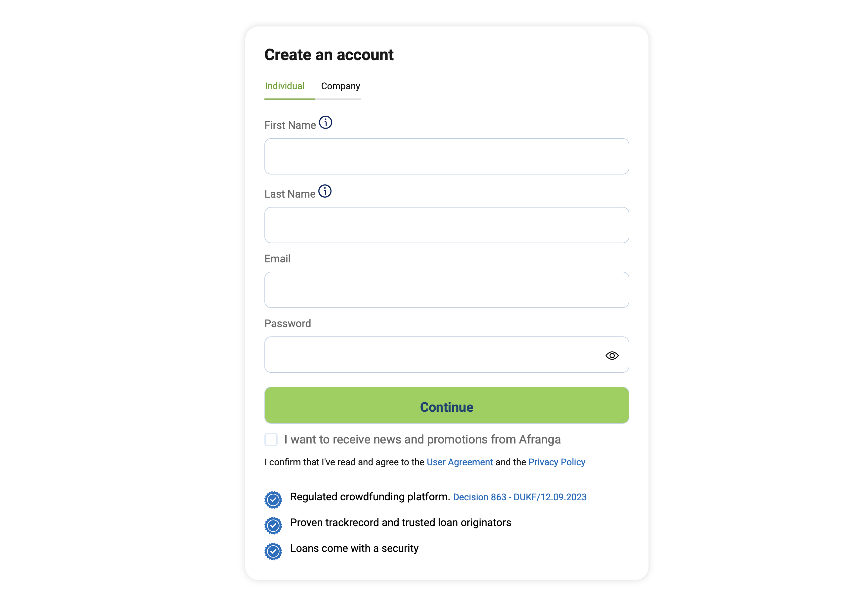The image size is (866, 616).
Task: Click into the Email input field
Action: tap(447, 290)
